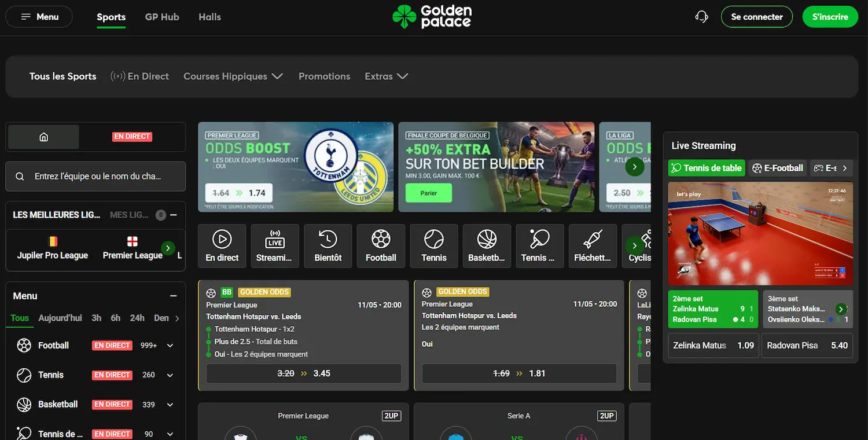This screenshot has width=868, height=440.
Task: Click 2UP badge on Serie A card
Action: click(607, 416)
